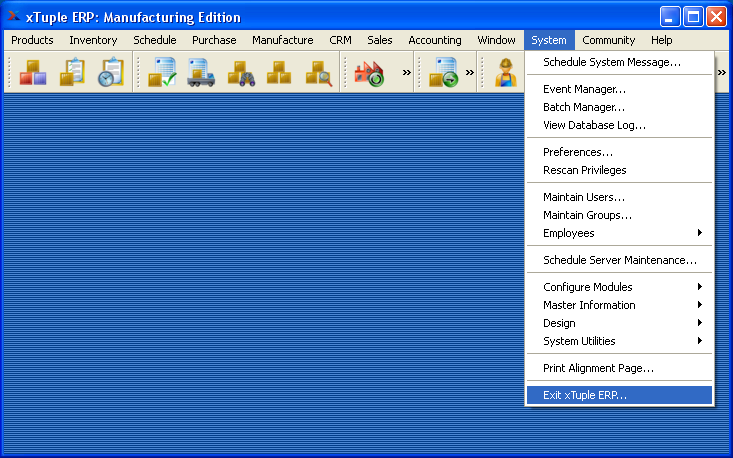
Task: Choose Maintain Users
Action: [619, 197]
